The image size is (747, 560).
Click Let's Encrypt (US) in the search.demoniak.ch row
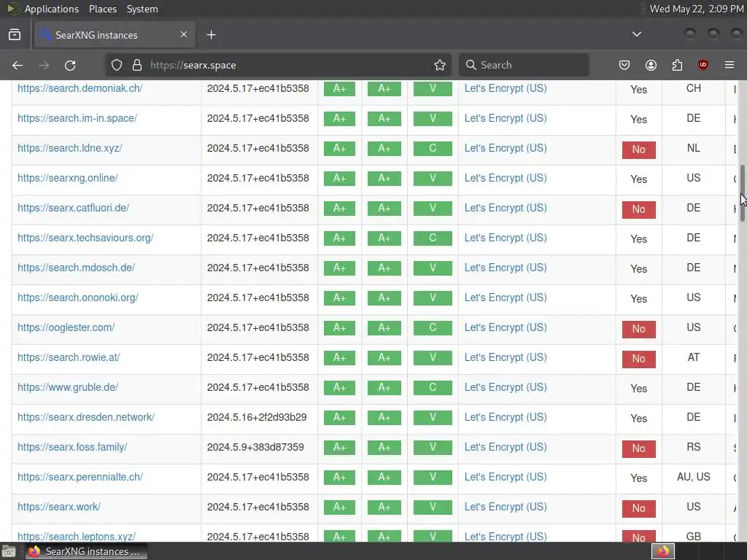506,88
